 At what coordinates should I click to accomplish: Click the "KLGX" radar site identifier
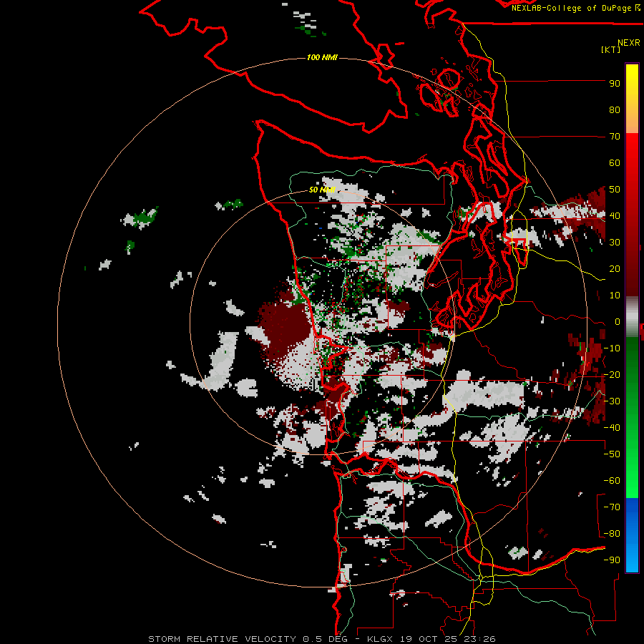(x=380, y=639)
